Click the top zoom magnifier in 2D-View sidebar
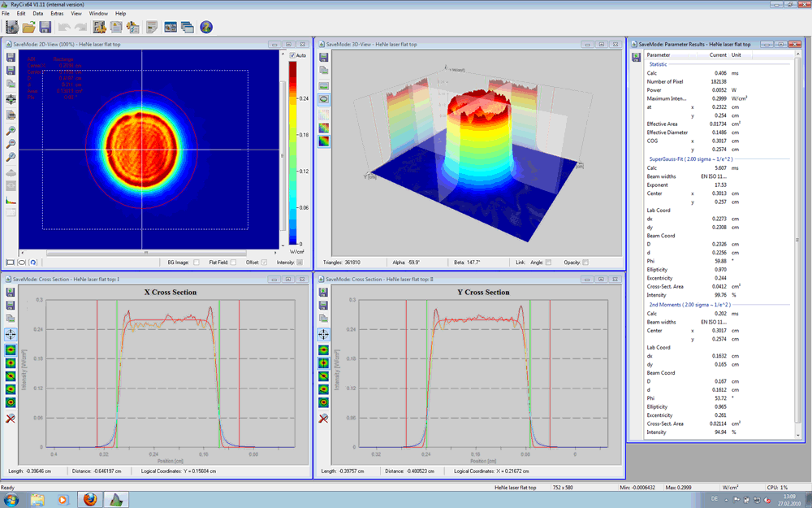 [x=11, y=130]
